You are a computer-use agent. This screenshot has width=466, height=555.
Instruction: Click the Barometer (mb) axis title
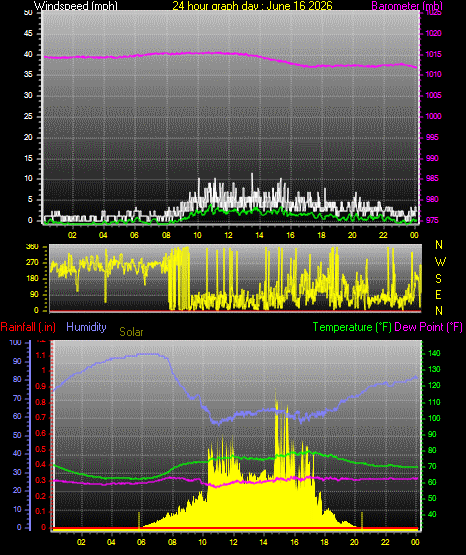(x=407, y=6)
